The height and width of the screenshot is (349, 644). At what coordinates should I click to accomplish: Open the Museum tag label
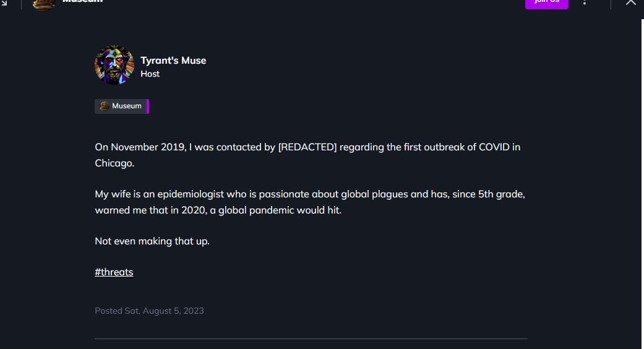(126, 106)
